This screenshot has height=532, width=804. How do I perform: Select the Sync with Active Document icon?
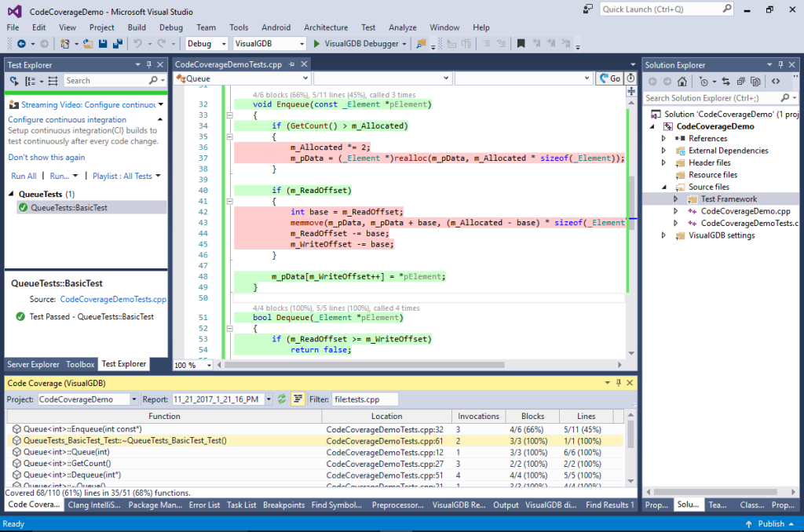(x=726, y=81)
